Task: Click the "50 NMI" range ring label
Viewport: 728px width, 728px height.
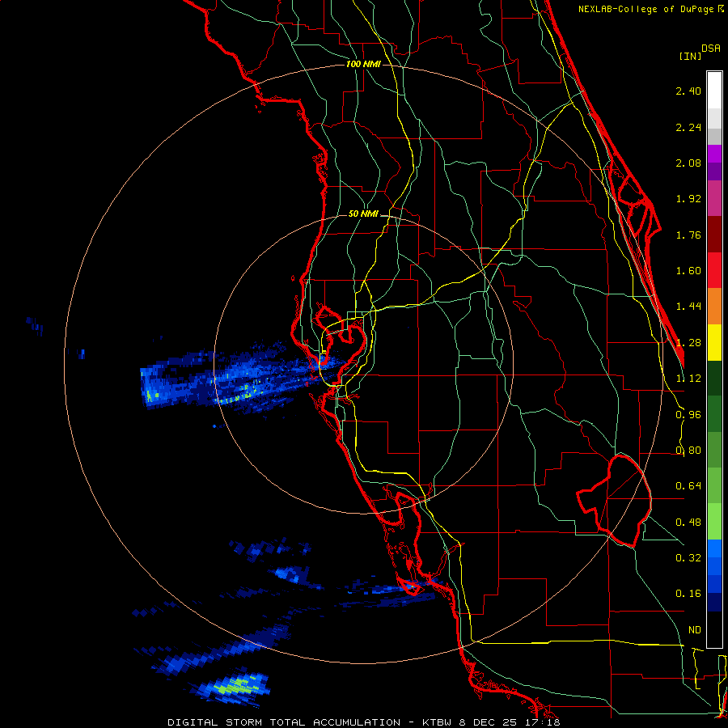Action: [x=363, y=214]
